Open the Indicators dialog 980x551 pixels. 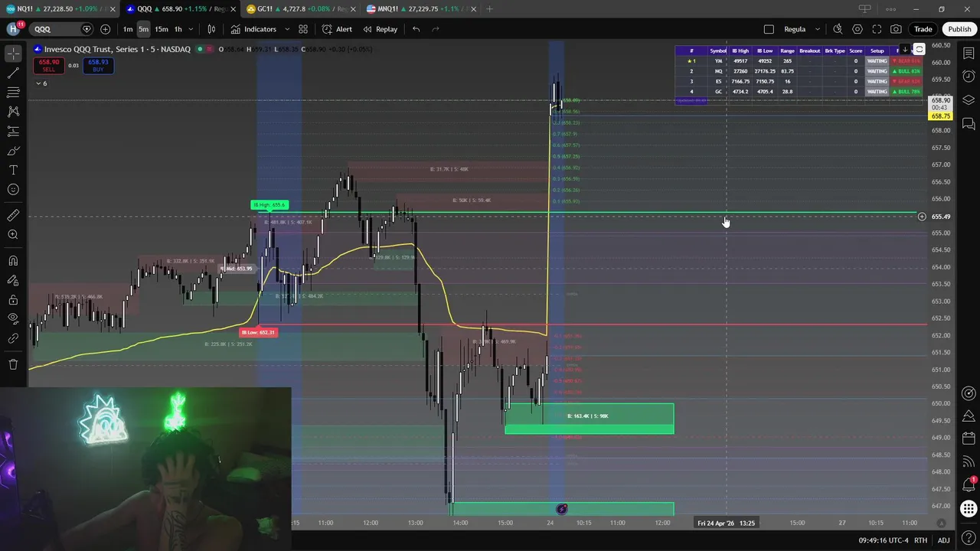click(253, 29)
